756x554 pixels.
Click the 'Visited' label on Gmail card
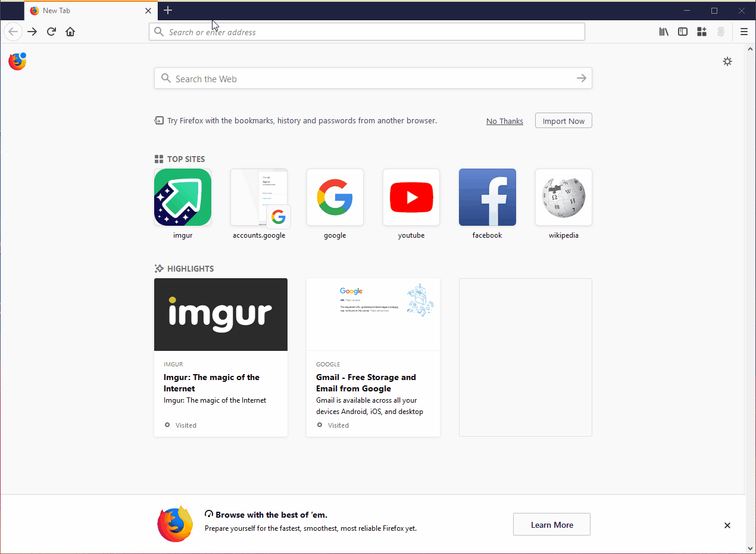338,425
